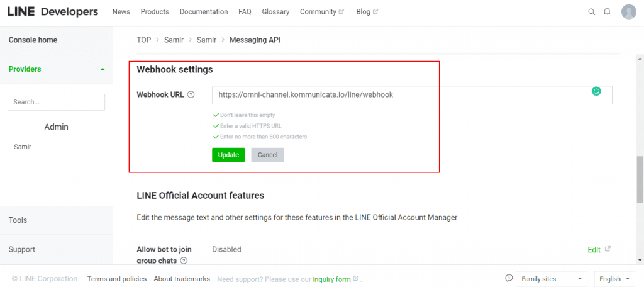Click the search magnifier icon in header
Viewport: 644px width, 287px height.
(591, 12)
